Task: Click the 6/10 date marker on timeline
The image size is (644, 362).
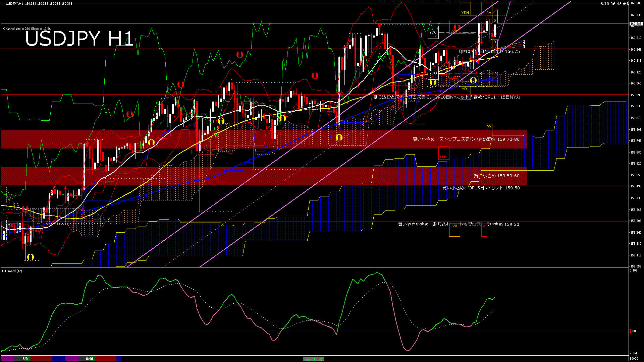Action: tap(89, 359)
